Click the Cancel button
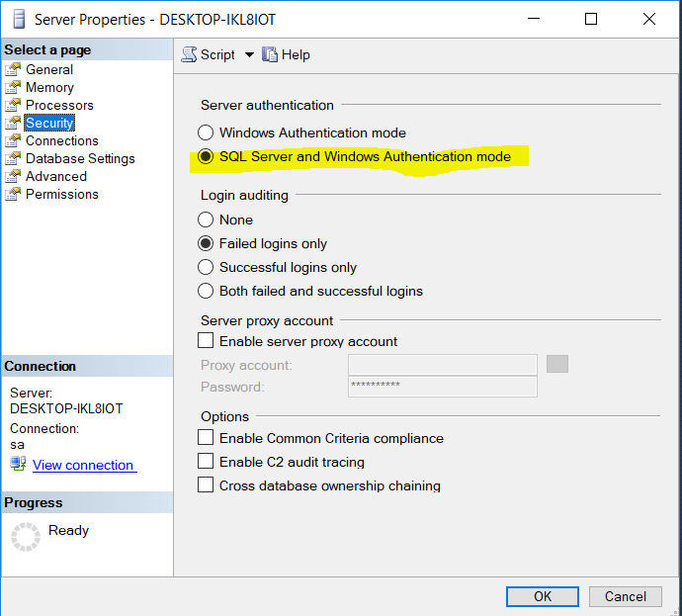The width and height of the screenshot is (682, 616). point(626,596)
